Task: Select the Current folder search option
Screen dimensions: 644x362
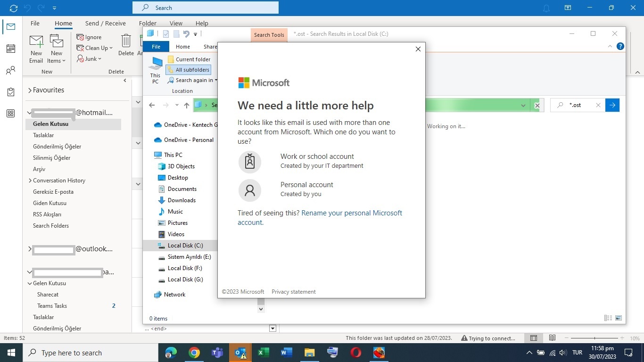Action: point(189,59)
